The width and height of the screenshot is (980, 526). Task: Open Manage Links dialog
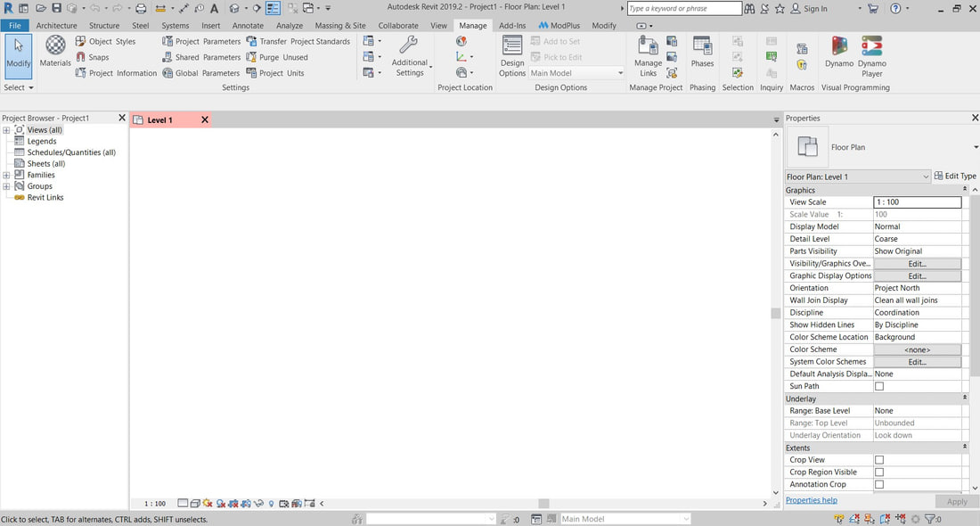[648, 56]
